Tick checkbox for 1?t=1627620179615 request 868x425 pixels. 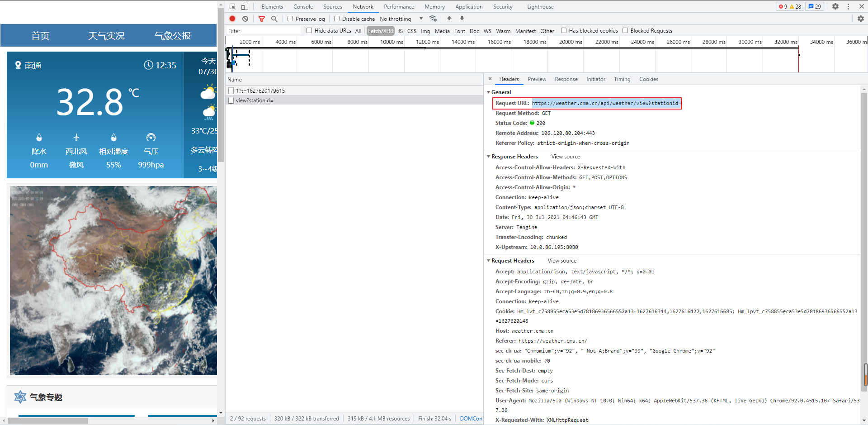click(x=231, y=91)
